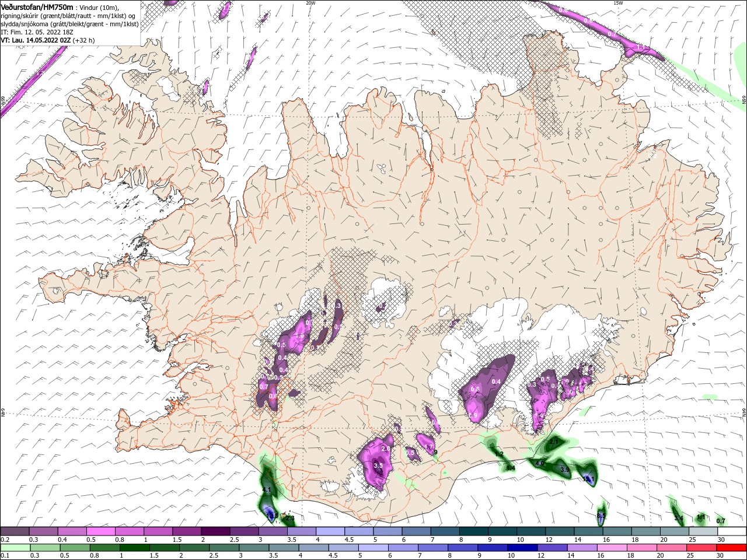Click the 0.1 label in the bottom legend row
Viewport: 747px width, 560px height.
click(x=5, y=556)
